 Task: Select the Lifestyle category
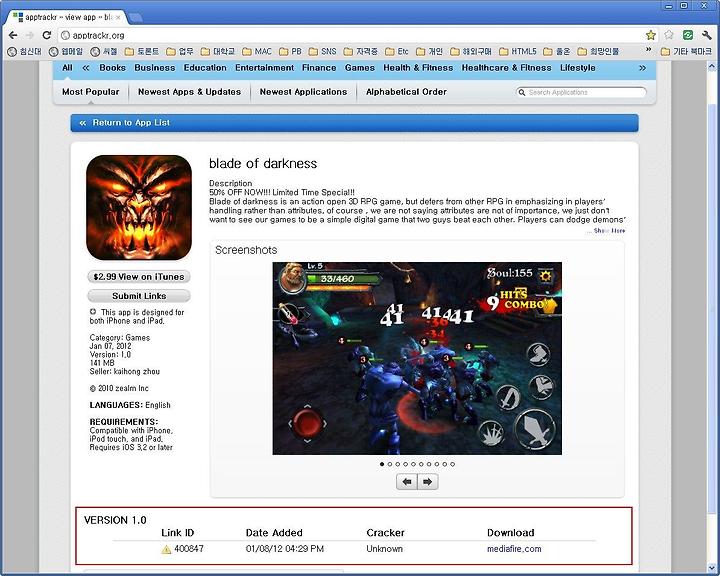[x=578, y=68]
